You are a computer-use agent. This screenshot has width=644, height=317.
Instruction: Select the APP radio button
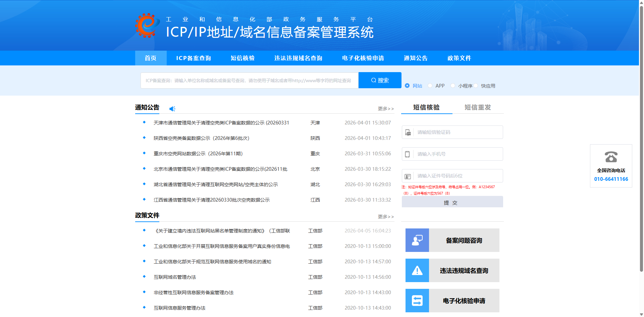[430, 86]
